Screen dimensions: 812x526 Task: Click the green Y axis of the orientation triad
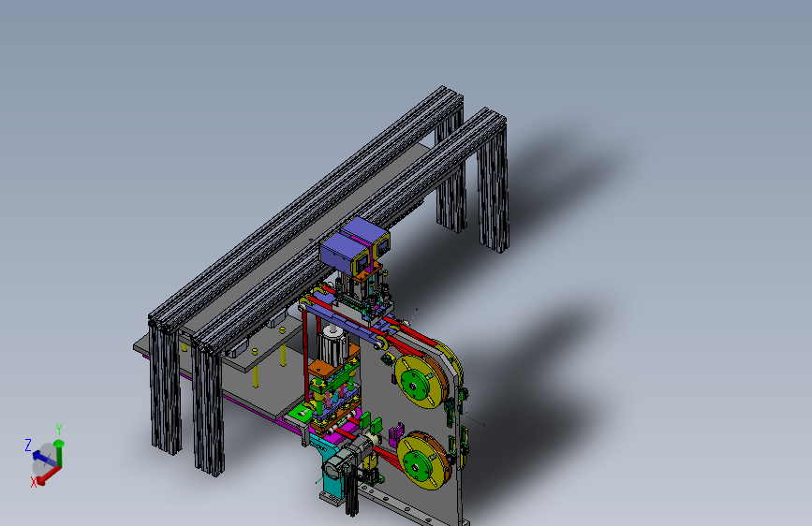(x=58, y=454)
